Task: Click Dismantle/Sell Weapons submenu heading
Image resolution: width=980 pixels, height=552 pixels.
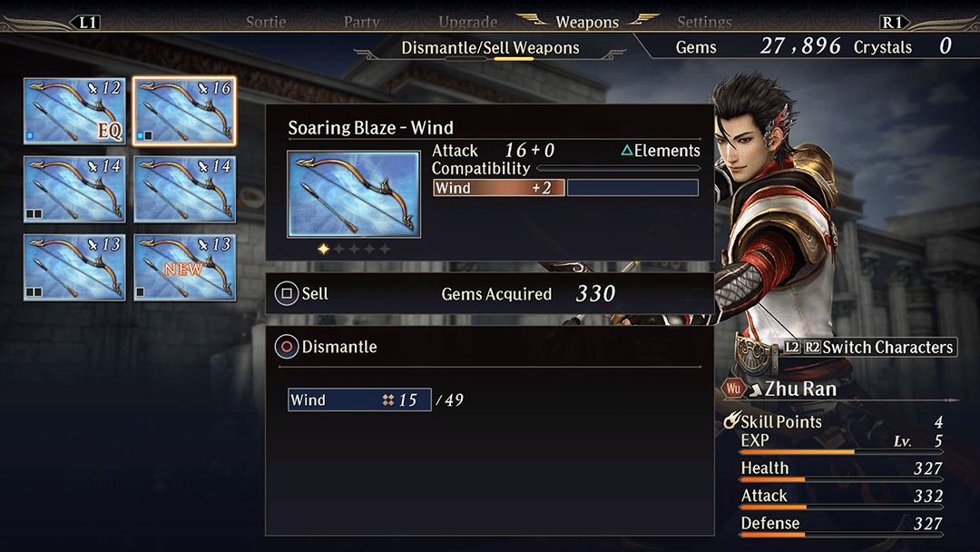Action: [x=490, y=47]
